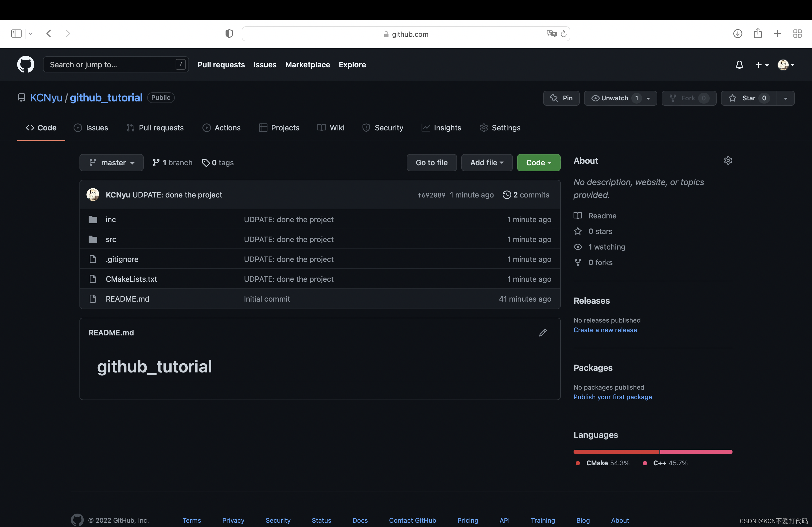Click the KCNyu owner link
The image size is (812, 527).
click(x=46, y=98)
